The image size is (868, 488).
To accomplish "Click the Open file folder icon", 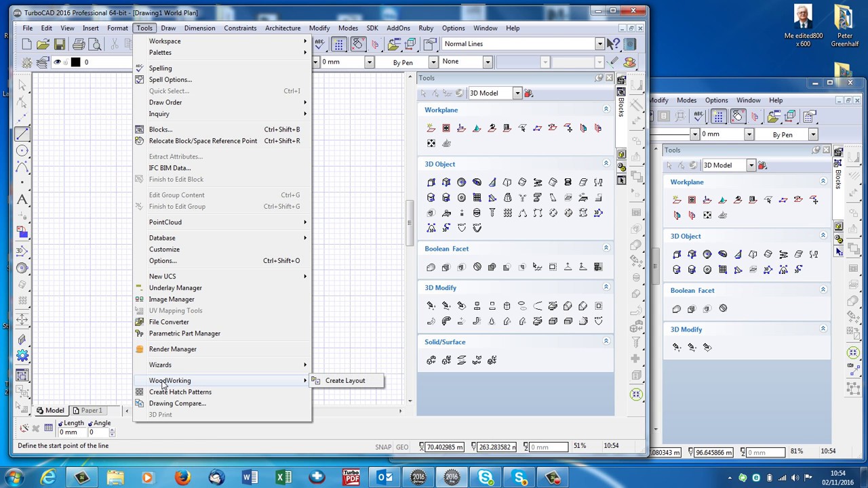I will pyautogui.click(x=43, y=44).
